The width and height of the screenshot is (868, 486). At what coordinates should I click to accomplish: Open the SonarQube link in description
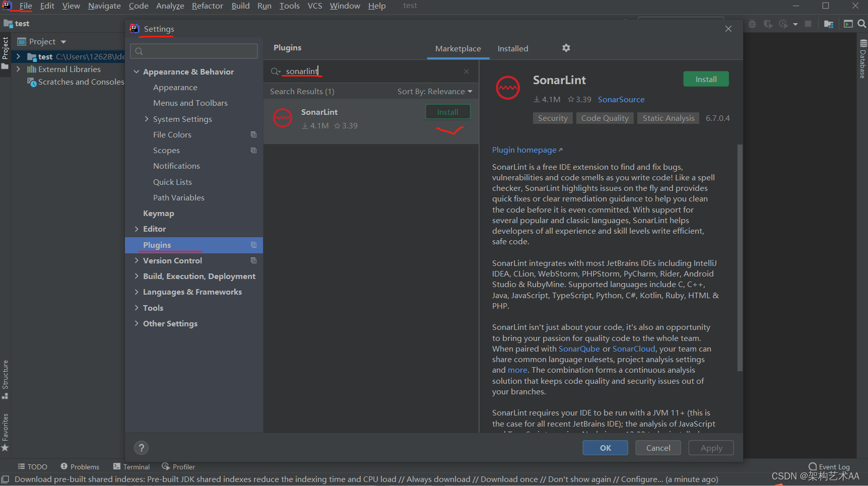tap(579, 349)
